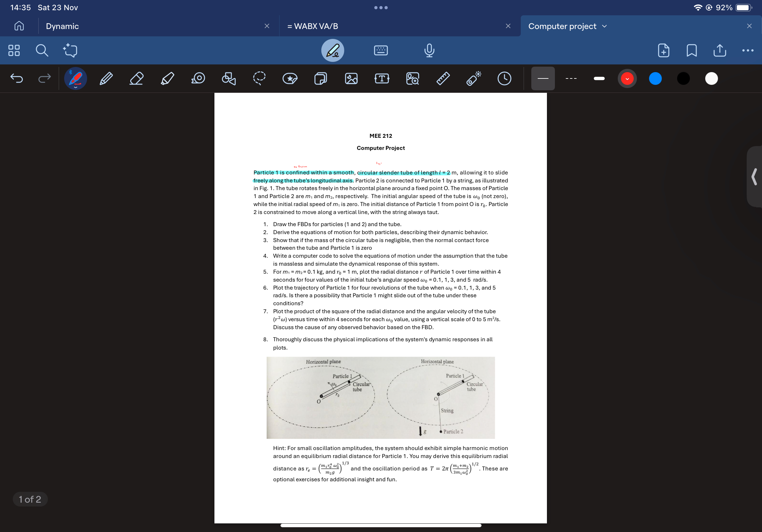Open the Shapes tool
The image size is (762, 532).
[x=229, y=78]
